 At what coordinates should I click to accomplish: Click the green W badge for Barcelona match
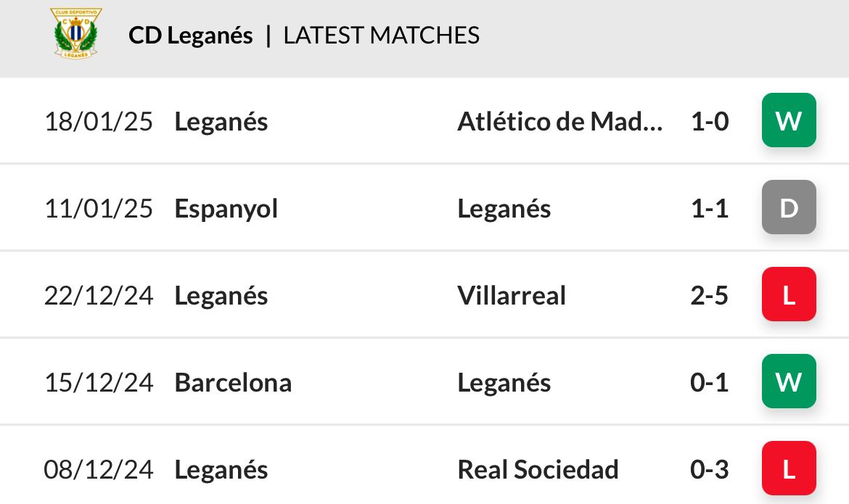[x=789, y=381]
